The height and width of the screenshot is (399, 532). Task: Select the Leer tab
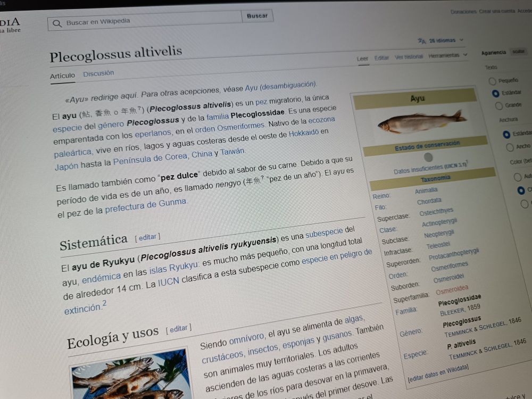point(362,59)
